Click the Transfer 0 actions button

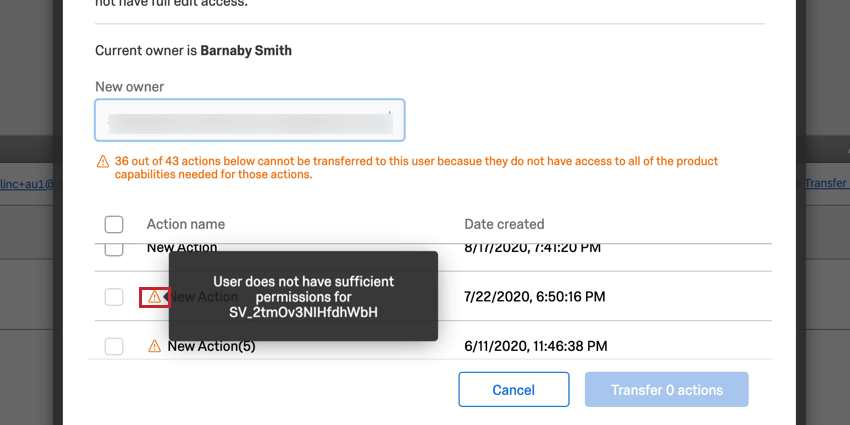[666, 389]
